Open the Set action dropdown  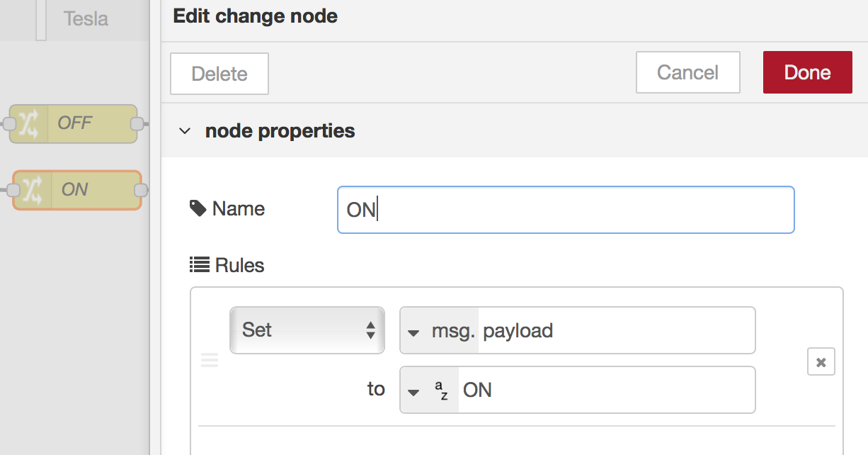[x=307, y=330]
